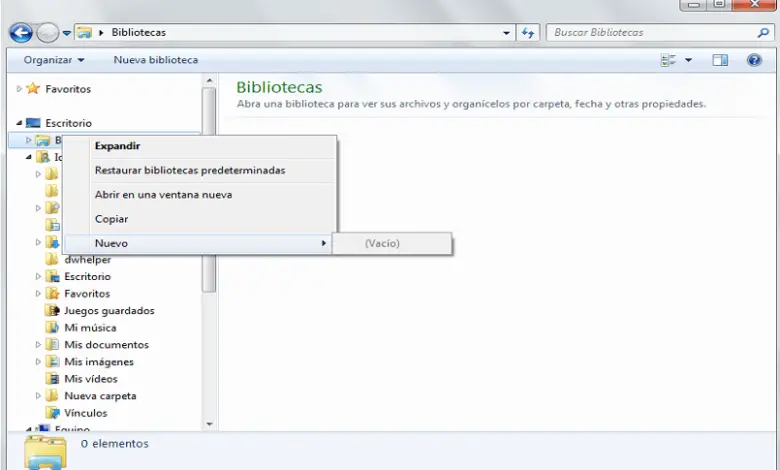Image resolution: width=780 pixels, height=470 pixels.
Task: Open the view options dropdown arrow
Action: click(x=688, y=60)
